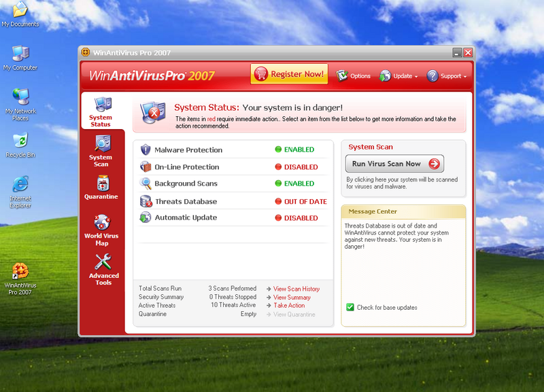This screenshot has width=544, height=392.
Task: Open Advanced Tools in the sidebar
Action: pos(103,270)
